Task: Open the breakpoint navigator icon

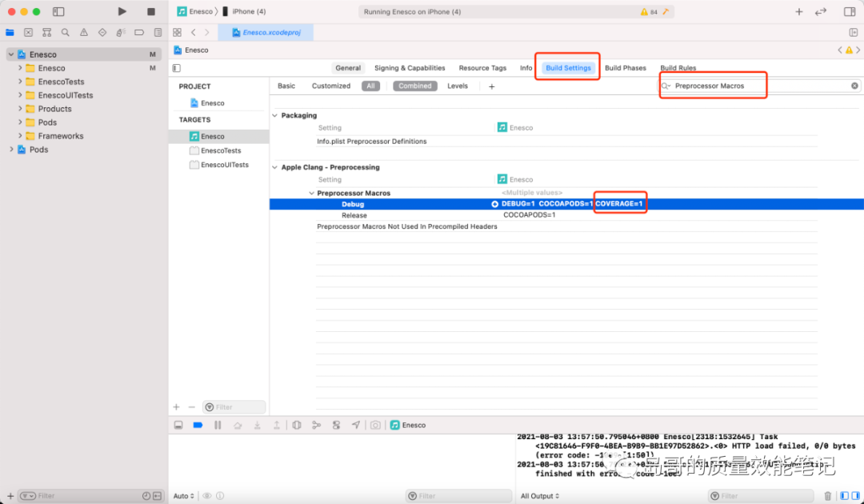Action: 139,33
